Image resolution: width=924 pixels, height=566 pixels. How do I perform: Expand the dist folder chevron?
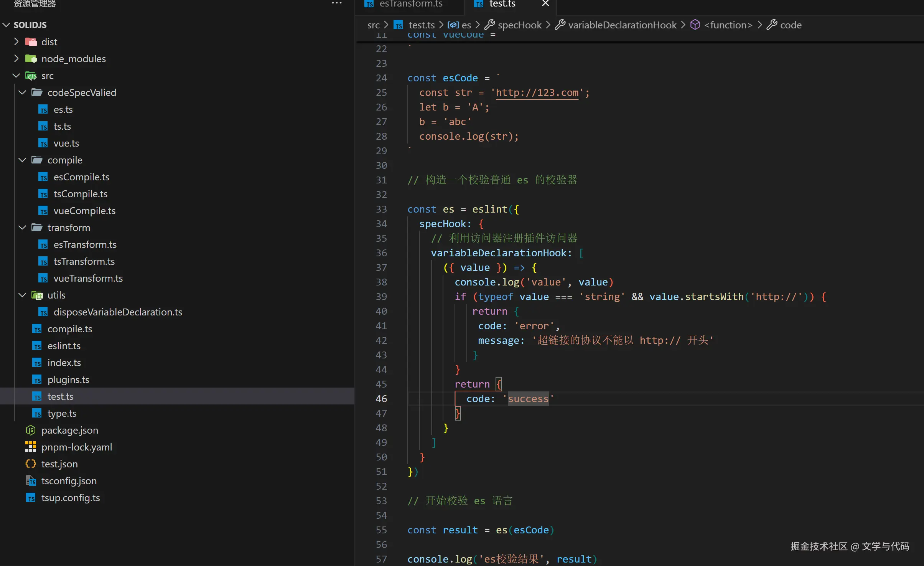[x=16, y=41]
